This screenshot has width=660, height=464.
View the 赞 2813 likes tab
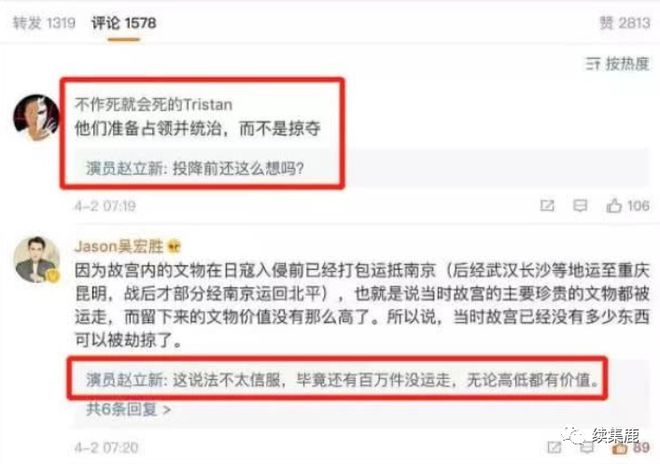point(625,23)
